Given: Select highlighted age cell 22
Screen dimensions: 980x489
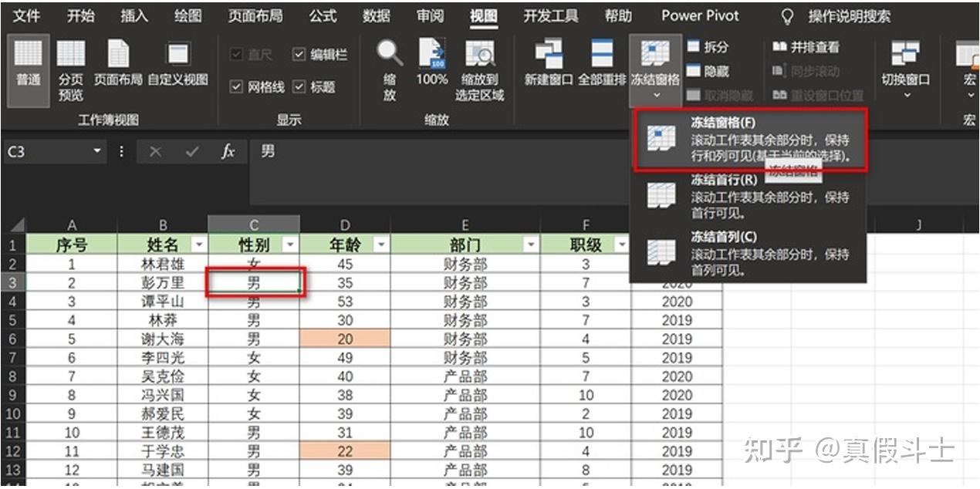Looking at the screenshot, I should click(x=345, y=451).
